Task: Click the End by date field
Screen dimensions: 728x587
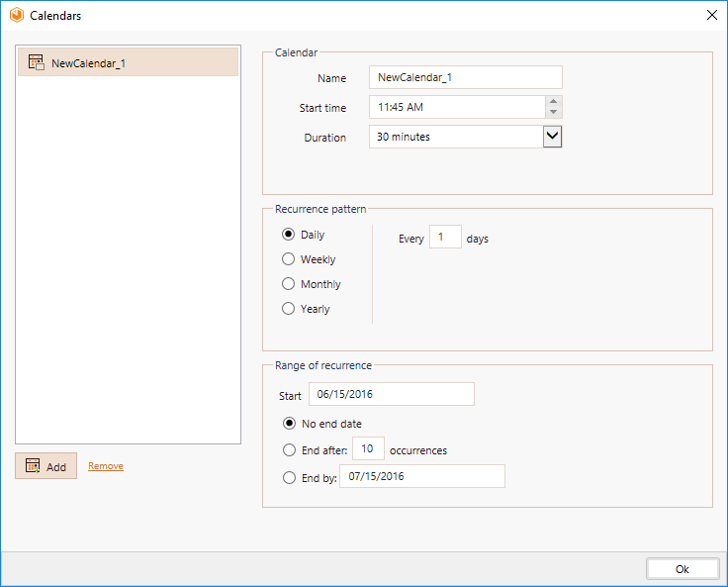Action: (422, 476)
